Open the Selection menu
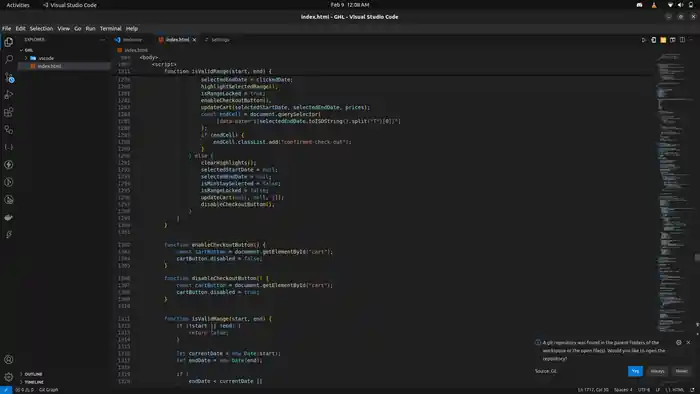Viewport: 700px width, 394px height. 41,29
